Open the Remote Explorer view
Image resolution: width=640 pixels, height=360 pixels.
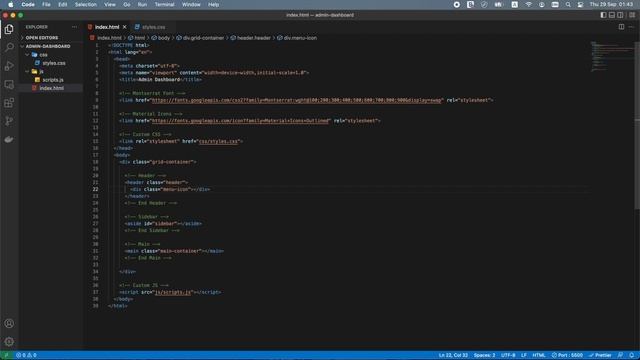pos(9,84)
